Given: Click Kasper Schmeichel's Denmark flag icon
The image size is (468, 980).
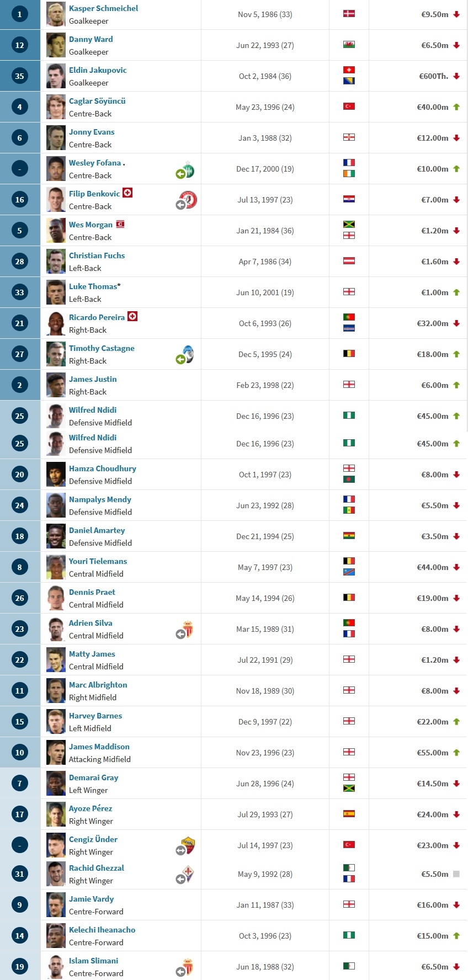Looking at the screenshot, I should click(349, 14).
